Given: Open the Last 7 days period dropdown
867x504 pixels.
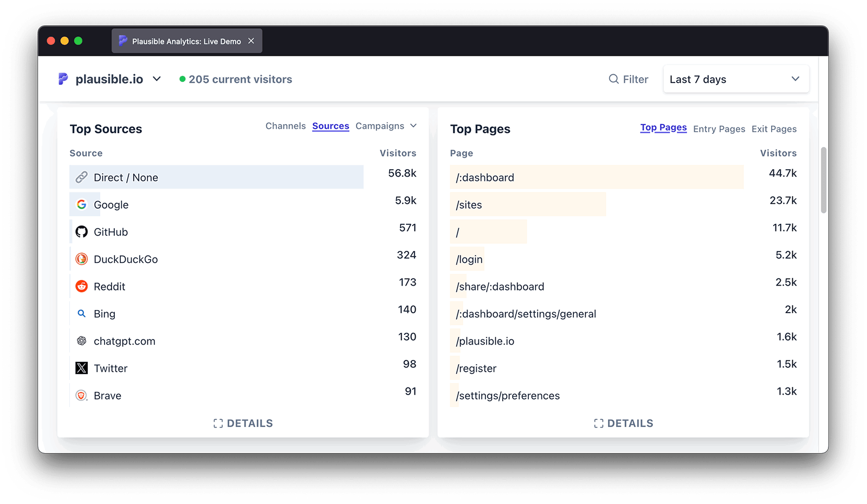Looking at the screenshot, I should (x=735, y=79).
